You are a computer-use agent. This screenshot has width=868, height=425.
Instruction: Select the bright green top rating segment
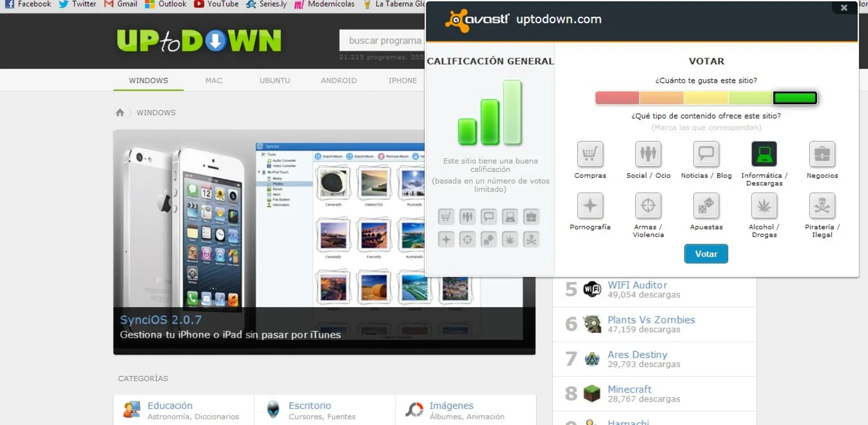click(x=795, y=98)
